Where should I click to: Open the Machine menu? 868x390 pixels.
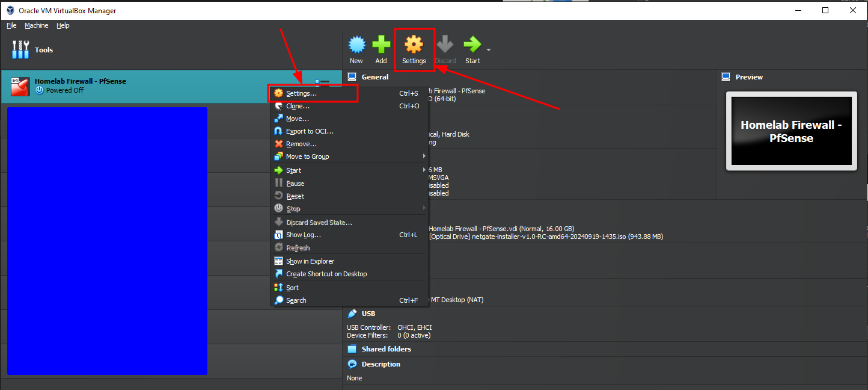37,25
